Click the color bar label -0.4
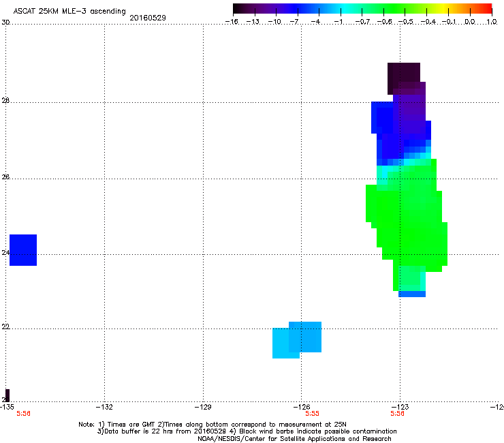 [428, 22]
